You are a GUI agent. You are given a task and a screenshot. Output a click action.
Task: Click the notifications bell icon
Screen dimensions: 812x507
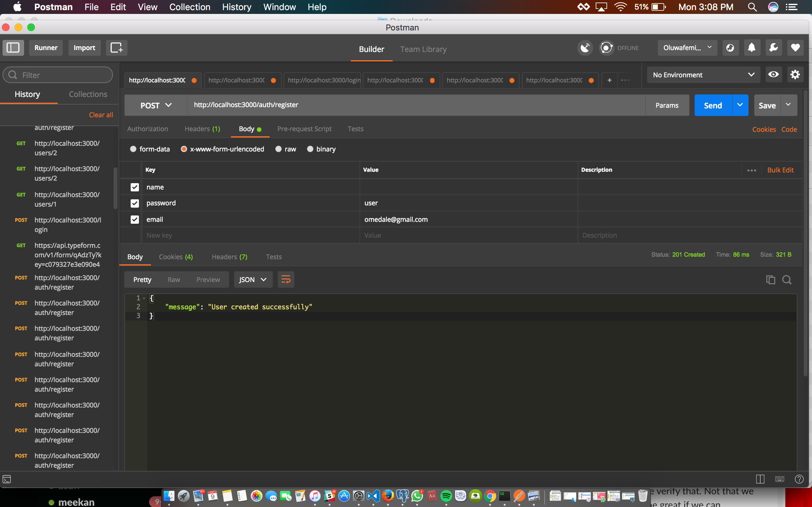(752, 48)
